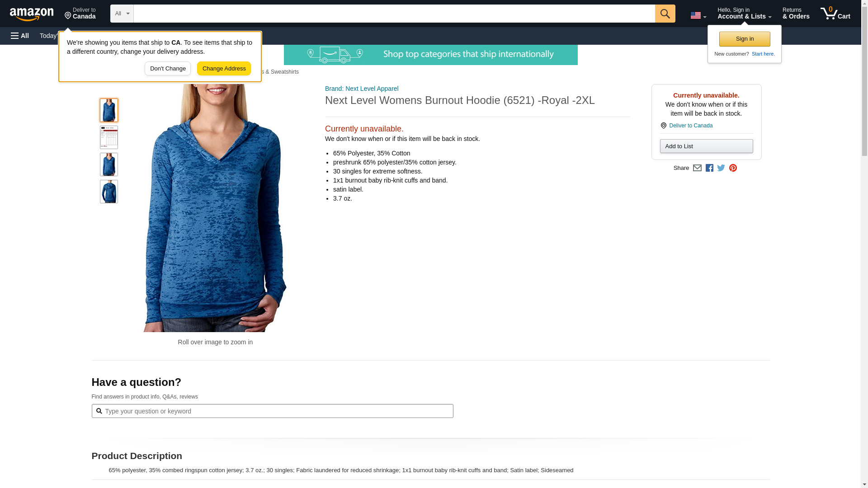
Task: Open the Brand: Next Level Apparel link
Action: (362, 89)
